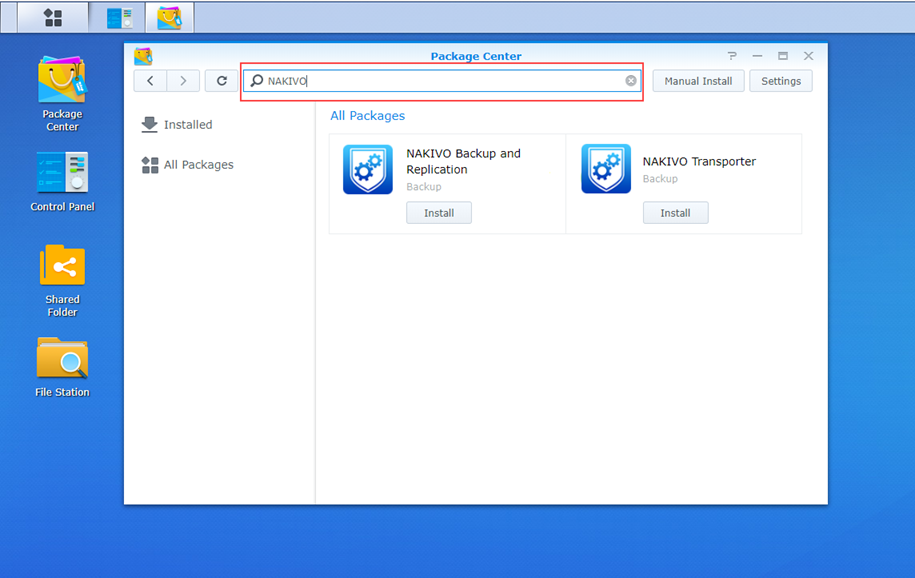
Task: Click inside the package search field
Action: 440,81
